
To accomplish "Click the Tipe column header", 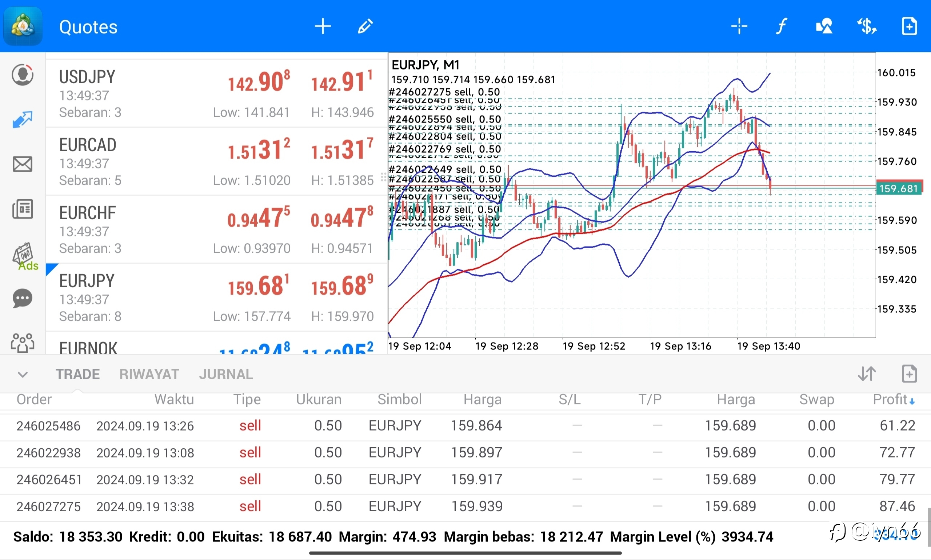I will pyautogui.click(x=247, y=399).
